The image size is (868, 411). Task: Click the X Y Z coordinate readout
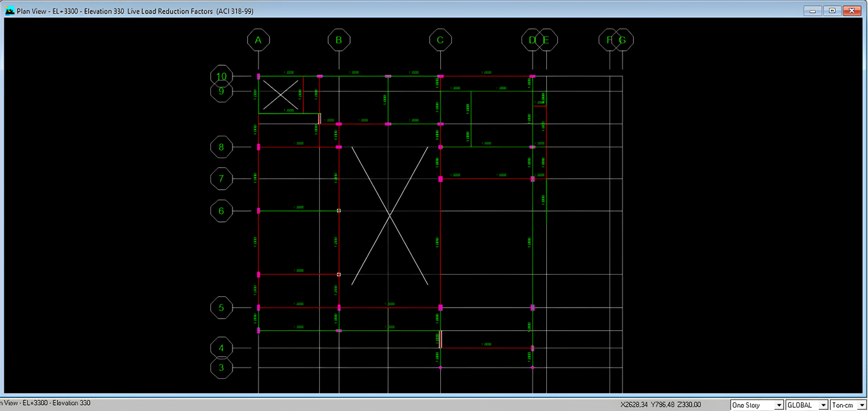(660, 405)
